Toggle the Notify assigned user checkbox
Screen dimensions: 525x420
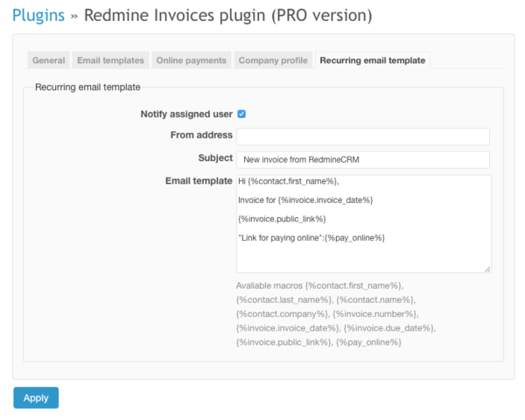click(241, 114)
